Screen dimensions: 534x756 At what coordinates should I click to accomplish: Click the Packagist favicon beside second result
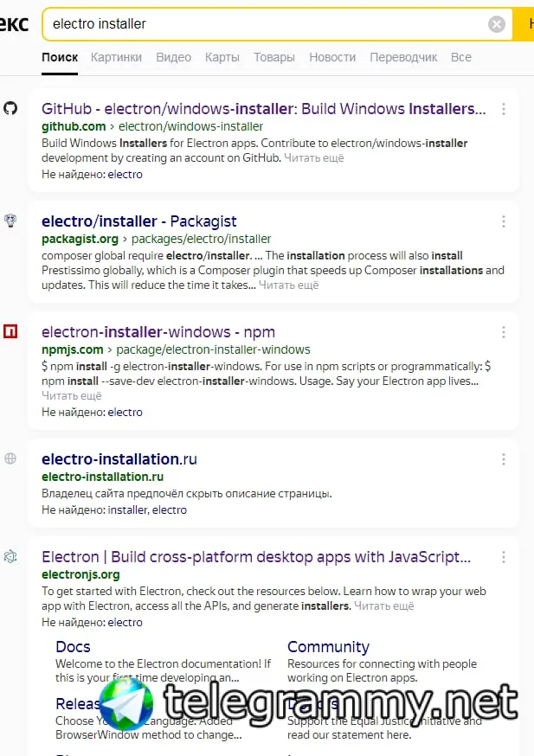click(10, 221)
